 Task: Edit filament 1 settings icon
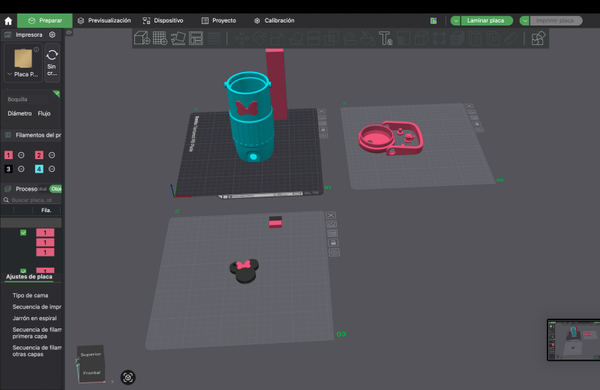coord(21,155)
